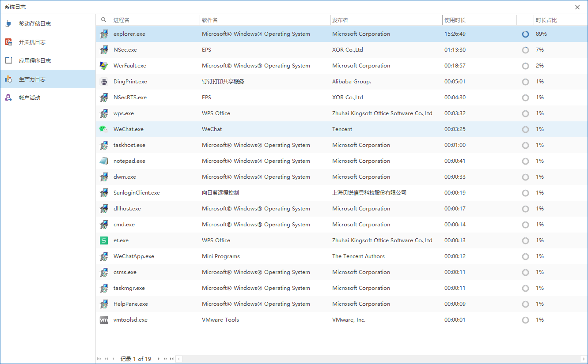Click the HelpPane.exe process icon

104,304
